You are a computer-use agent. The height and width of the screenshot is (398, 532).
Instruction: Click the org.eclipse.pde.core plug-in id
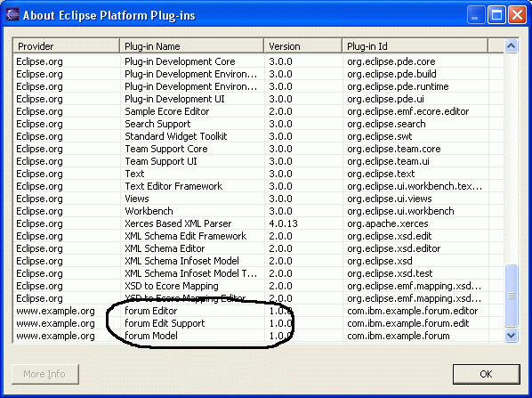coord(391,61)
